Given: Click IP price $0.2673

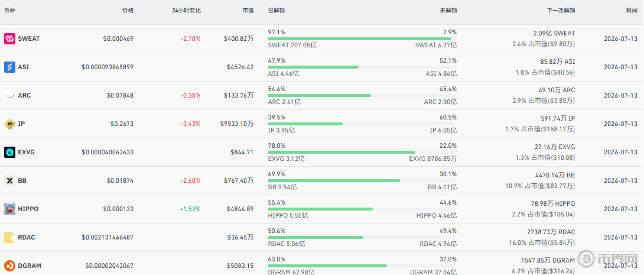Looking at the screenshot, I should click(x=122, y=124).
